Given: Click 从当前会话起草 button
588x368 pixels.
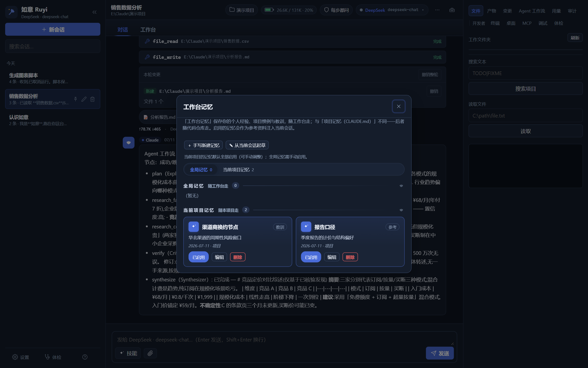Looking at the screenshot, I should (x=247, y=145).
